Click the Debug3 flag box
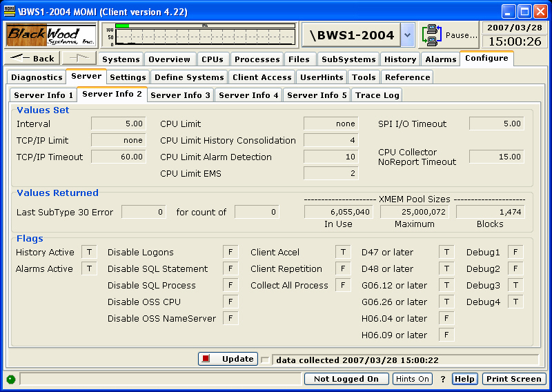The height and width of the screenshot is (392, 552). pos(515,285)
